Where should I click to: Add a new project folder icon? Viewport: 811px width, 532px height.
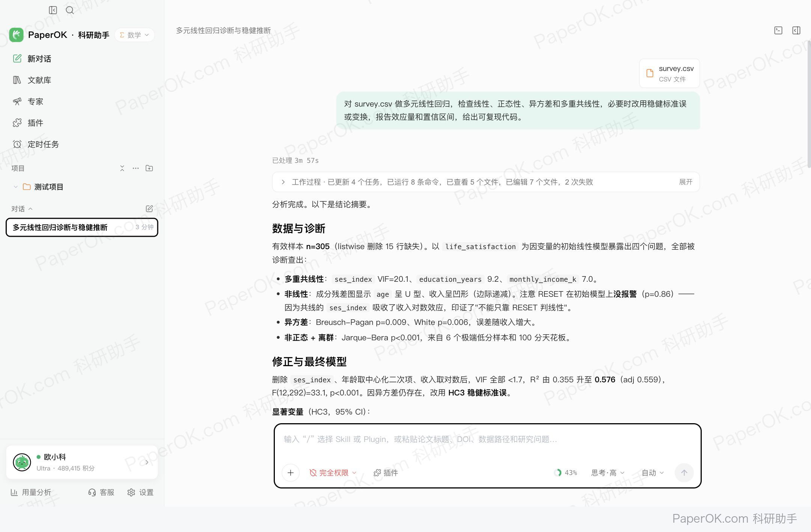149,168
